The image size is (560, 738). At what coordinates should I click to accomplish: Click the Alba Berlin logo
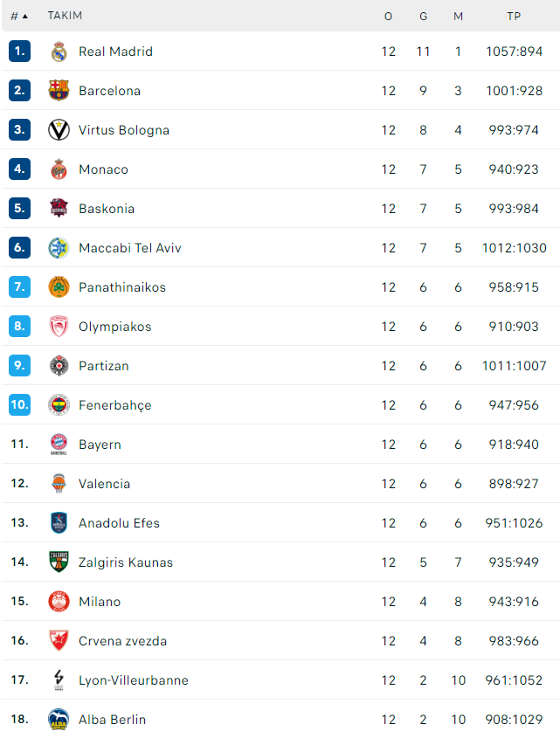tap(59, 719)
